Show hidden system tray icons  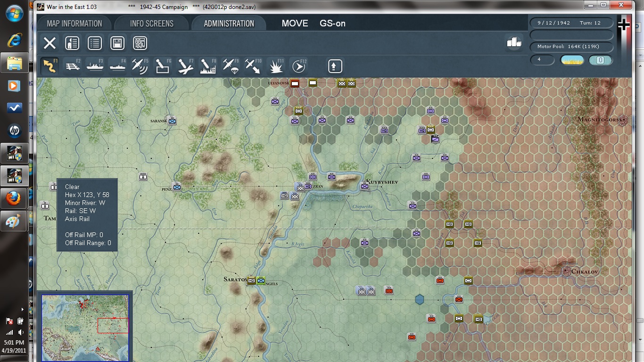pos(23,310)
